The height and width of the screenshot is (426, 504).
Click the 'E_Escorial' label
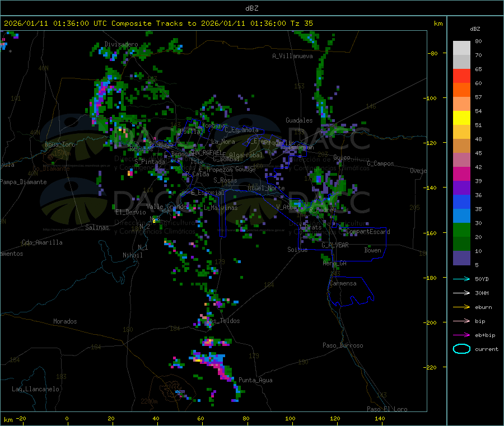(208, 193)
